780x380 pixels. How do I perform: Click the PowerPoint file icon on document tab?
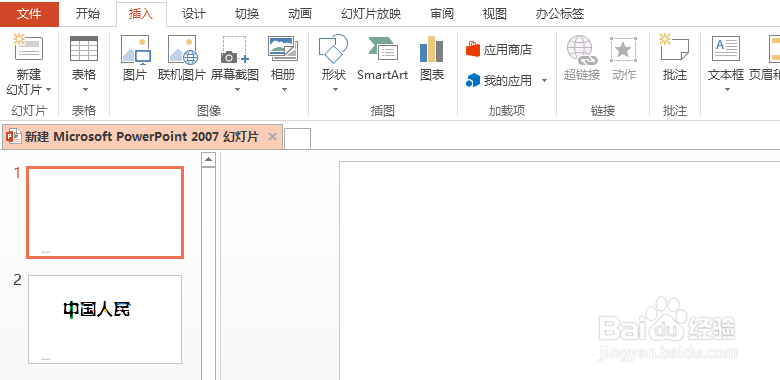pyautogui.click(x=14, y=136)
